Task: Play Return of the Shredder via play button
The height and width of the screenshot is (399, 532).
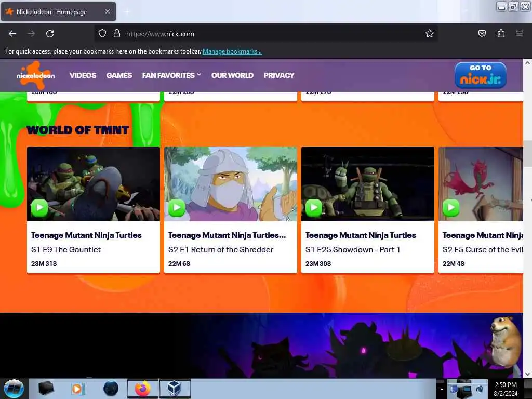Action: pyautogui.click(x=177, y=207)
